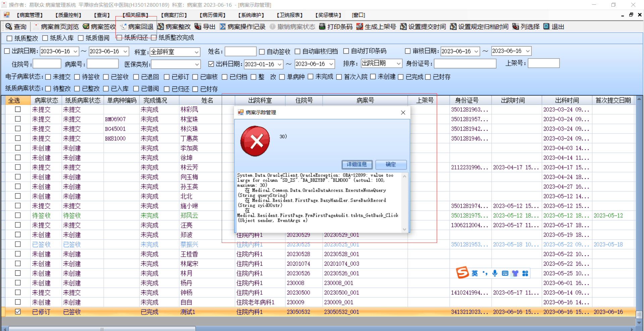Uncheck the 出科日期 filter checkbox
The height and width of the screenshot is (331, 644).
pyautogui.click(x=211, y=64)
